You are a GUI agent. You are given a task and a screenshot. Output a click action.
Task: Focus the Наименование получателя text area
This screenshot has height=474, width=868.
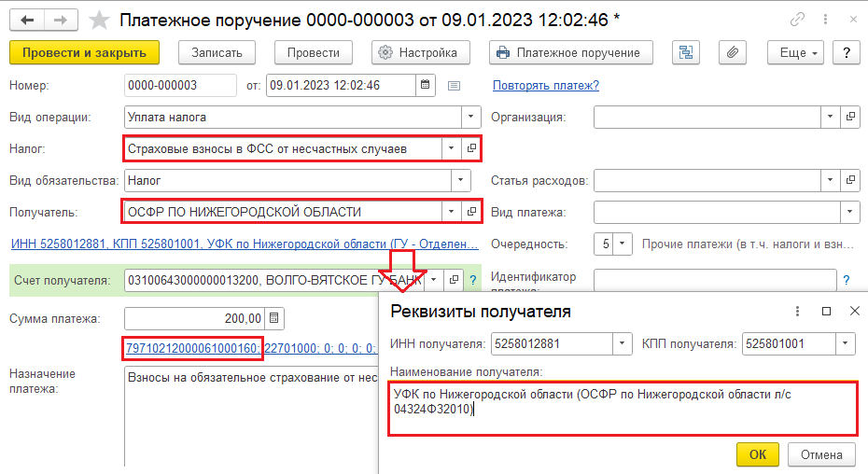(623, 408)
